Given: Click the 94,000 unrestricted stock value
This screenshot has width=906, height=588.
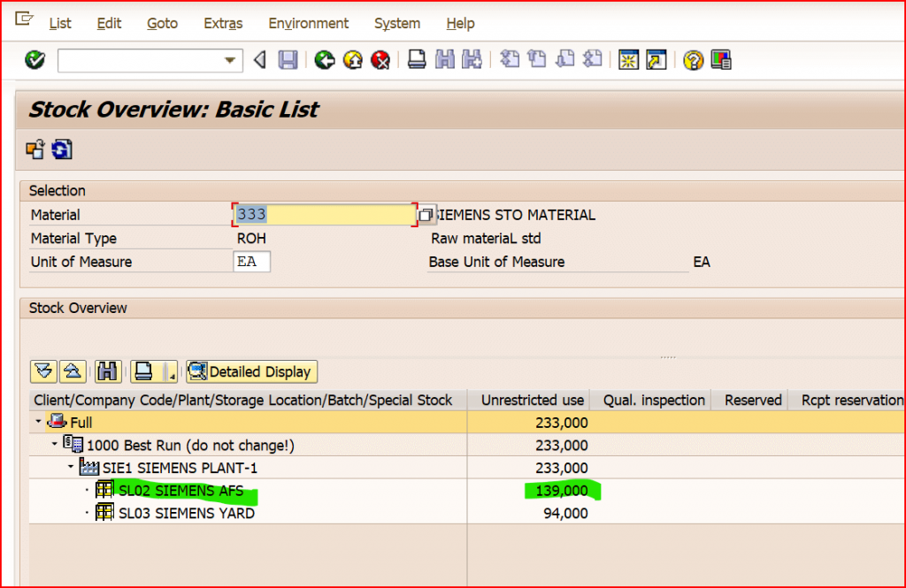Looking at the screenshot, I should (565, 513).
